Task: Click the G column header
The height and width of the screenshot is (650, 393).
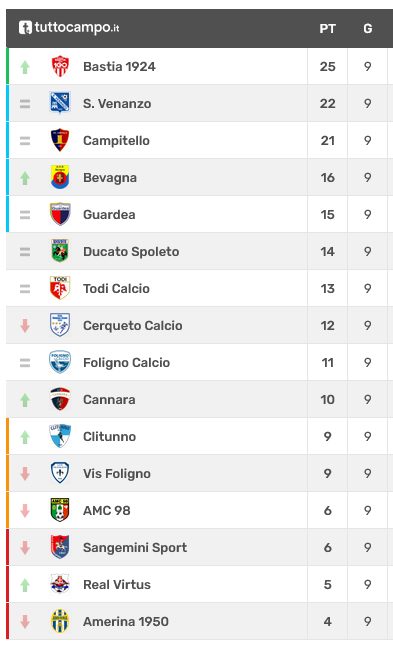Action: [368, 29]
